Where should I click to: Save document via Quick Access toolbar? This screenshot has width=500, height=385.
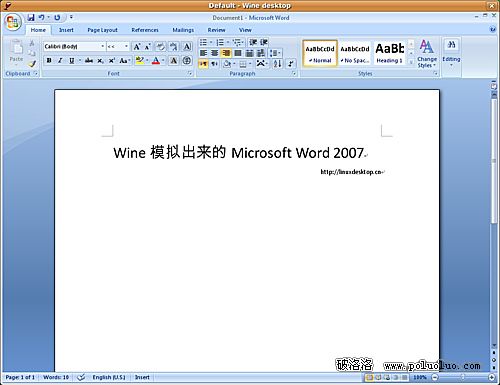(x=31, y=17)
